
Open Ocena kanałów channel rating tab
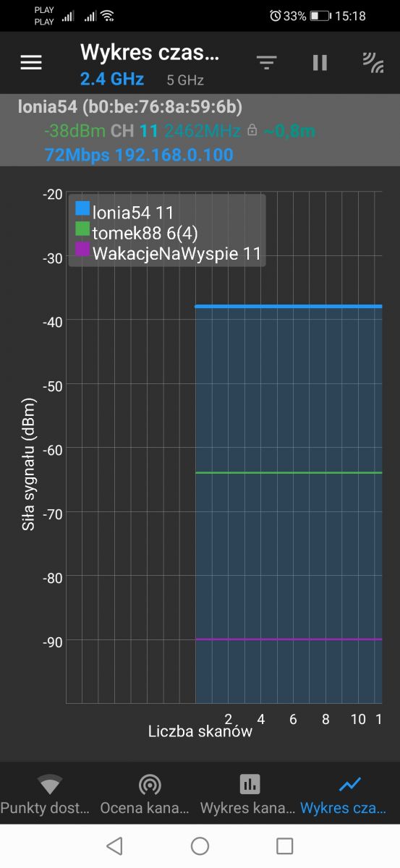150,793
